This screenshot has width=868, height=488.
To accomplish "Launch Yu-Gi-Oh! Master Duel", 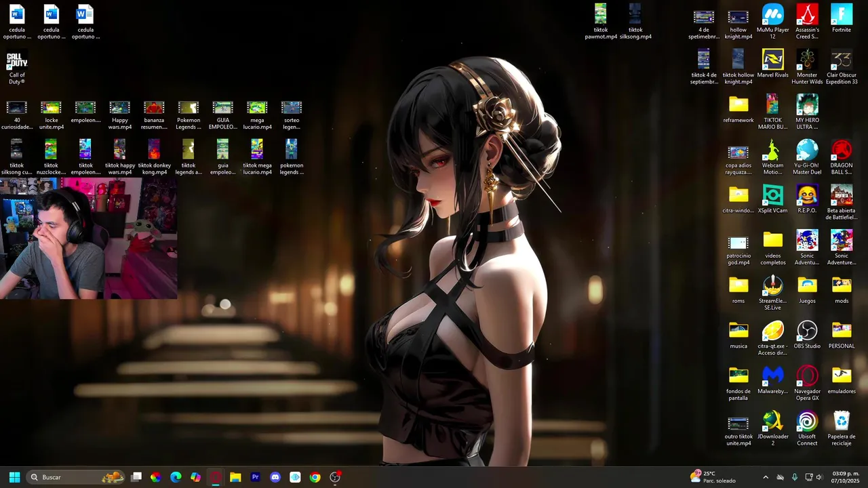I will 807,158.
